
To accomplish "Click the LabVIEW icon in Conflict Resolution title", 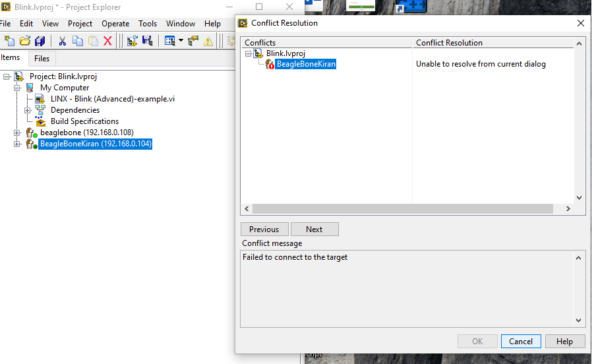I will coord(243,23).
